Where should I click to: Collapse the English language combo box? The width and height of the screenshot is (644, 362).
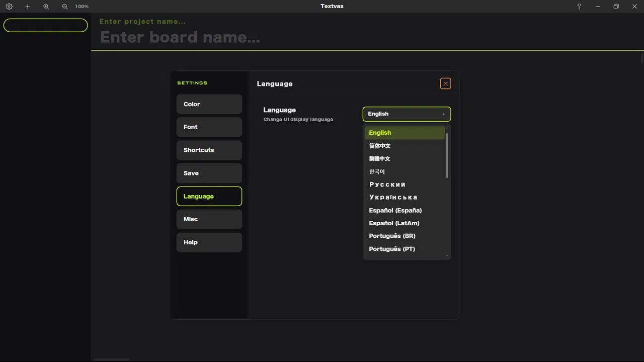[407, 114]
